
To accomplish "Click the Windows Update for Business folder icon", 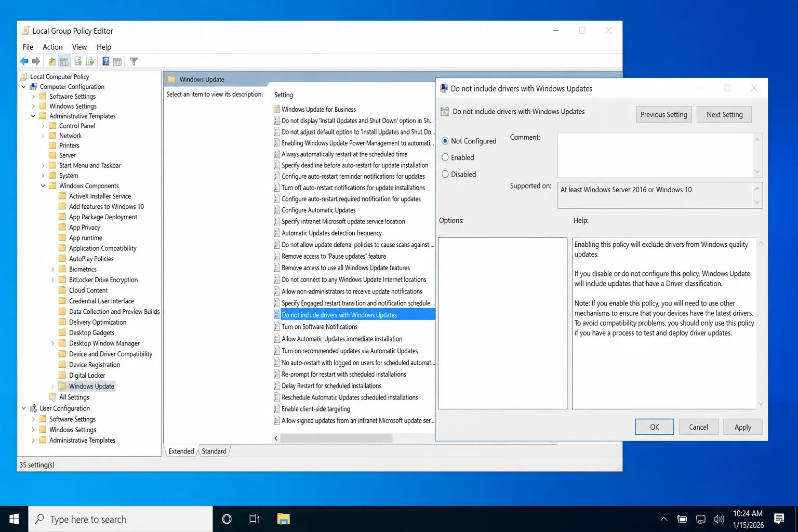I will pyautogui.click(x=277, y=109).
